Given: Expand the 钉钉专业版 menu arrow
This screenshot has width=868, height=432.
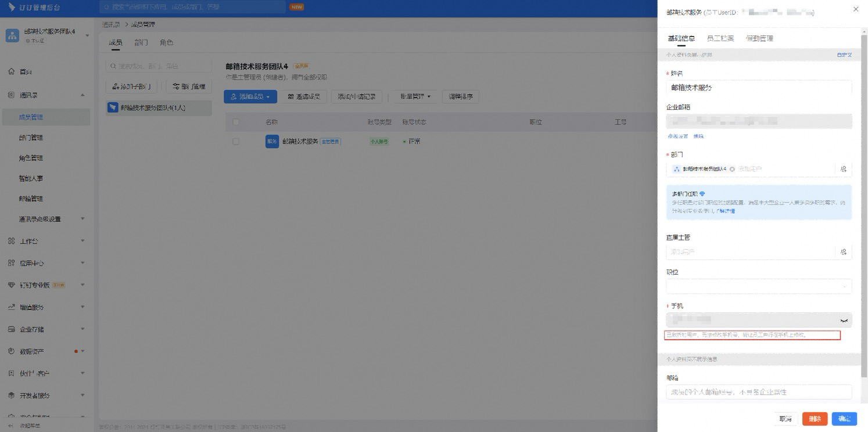Looking at the screenshot, I should (x=83, y=285).
